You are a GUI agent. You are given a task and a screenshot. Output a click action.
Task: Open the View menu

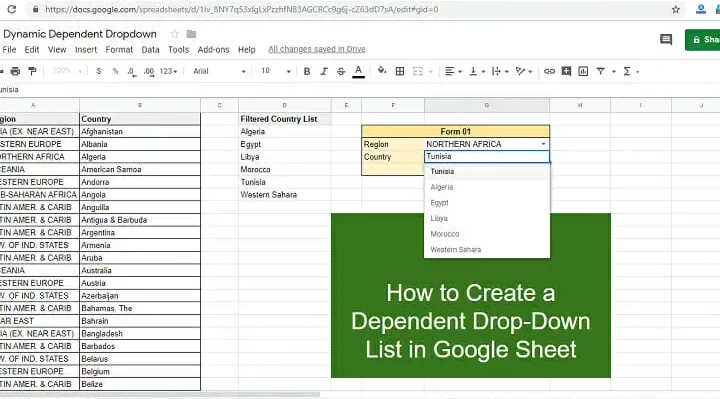coord(57,50)
